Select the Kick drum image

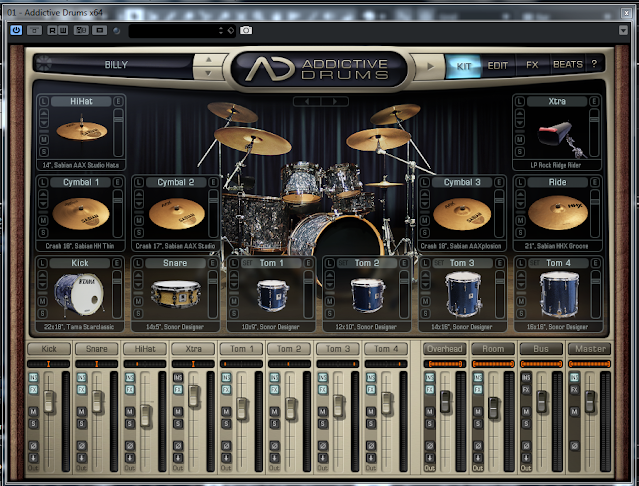pos(79,294)
